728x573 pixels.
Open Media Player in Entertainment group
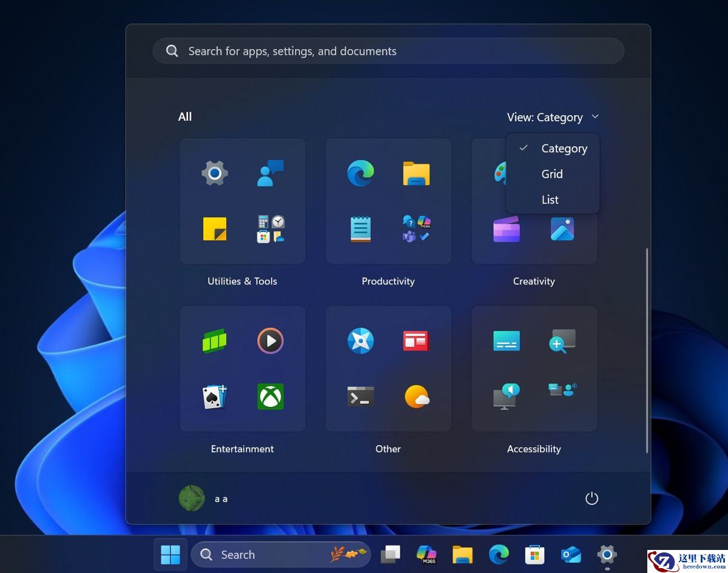[271, 341]
